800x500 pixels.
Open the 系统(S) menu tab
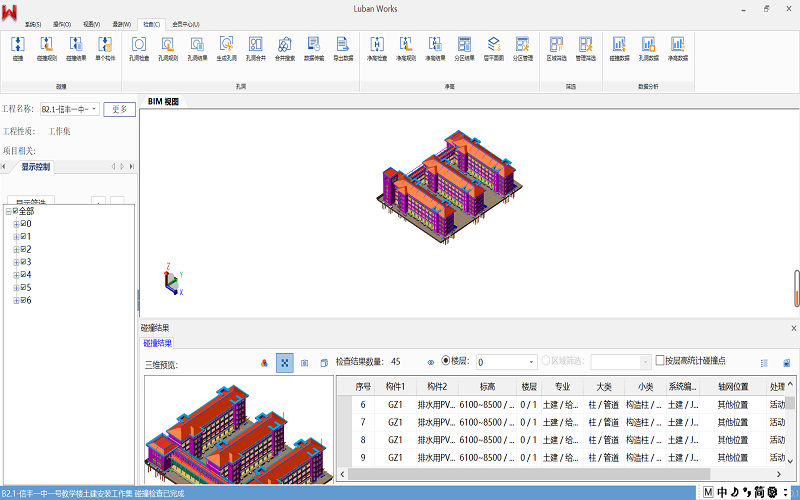click(x=33, y=24)
